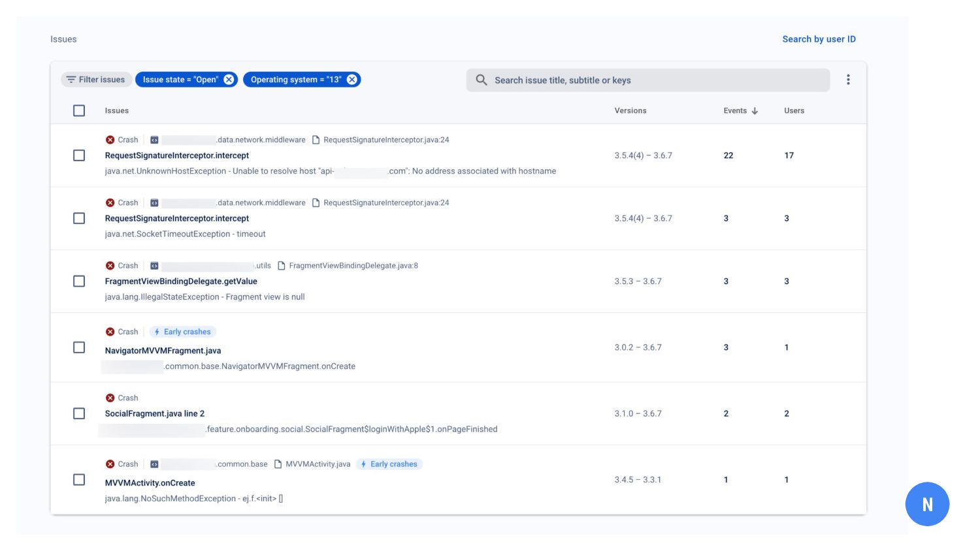Remove the Operating system 13 filter chip

(x=352, y=80)
